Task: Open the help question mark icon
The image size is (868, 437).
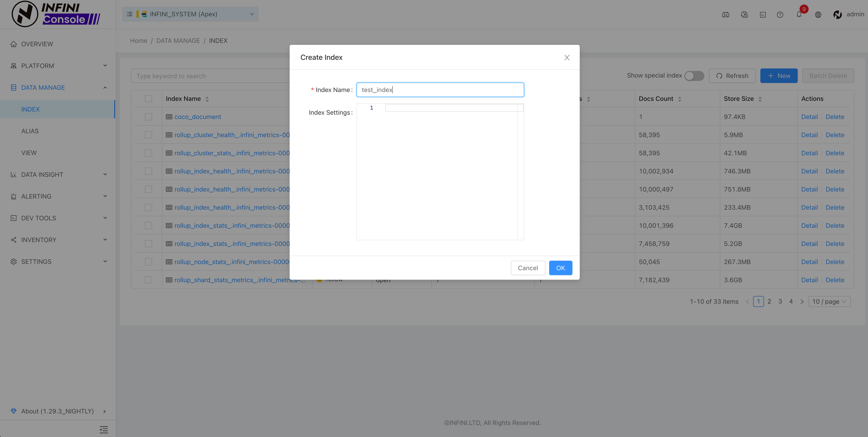Action: point(780,15)
